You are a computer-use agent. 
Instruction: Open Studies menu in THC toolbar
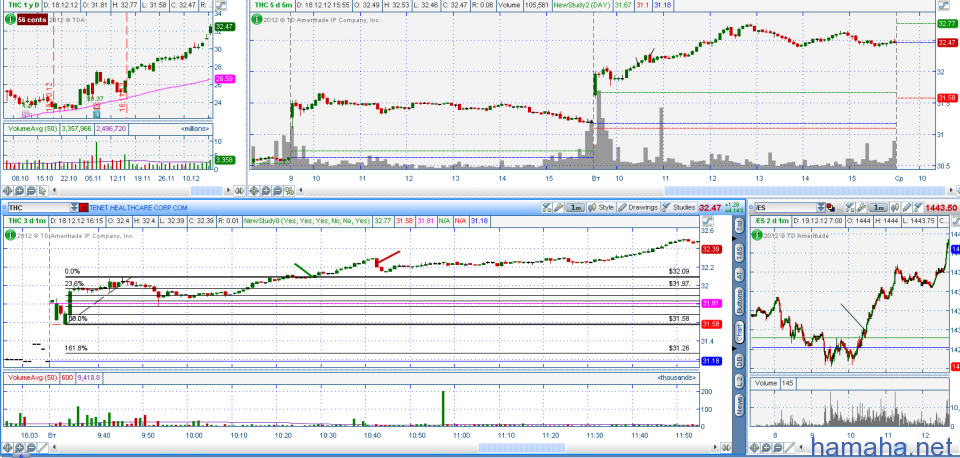coord(678,208)
